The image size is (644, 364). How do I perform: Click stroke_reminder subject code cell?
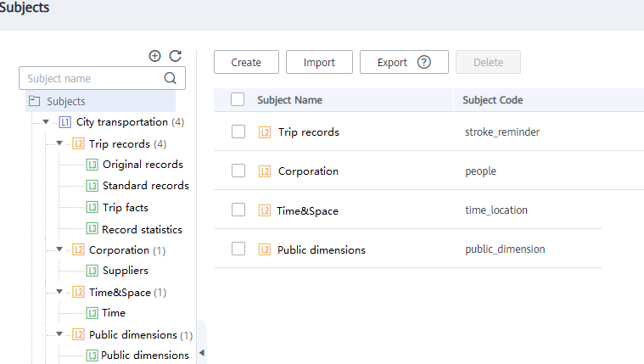click(502, 132)
